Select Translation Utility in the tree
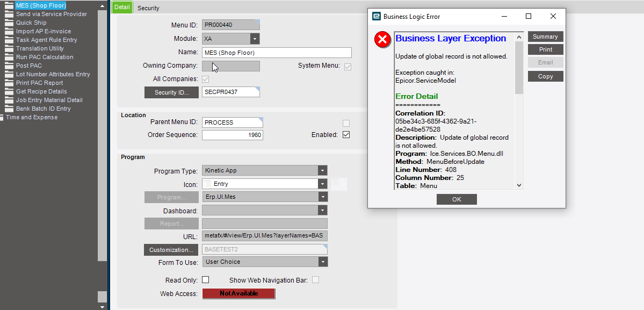The image size is (644, 310). coord(40,48)
